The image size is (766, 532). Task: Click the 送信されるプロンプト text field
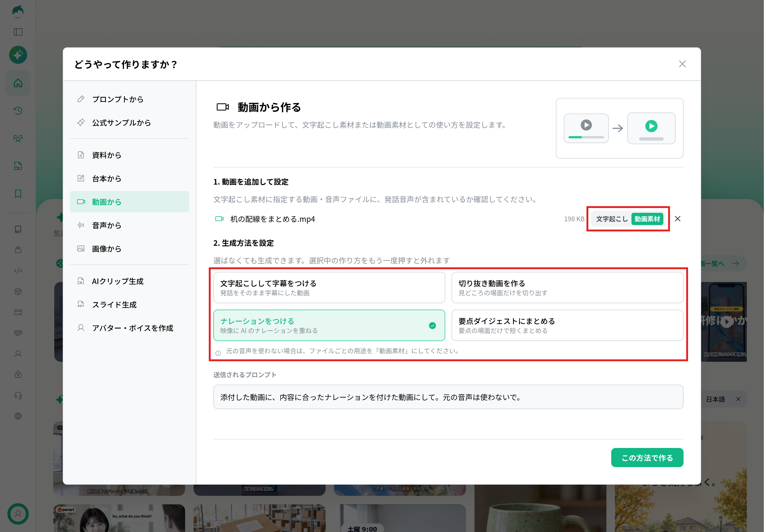[x=448, y=397]
